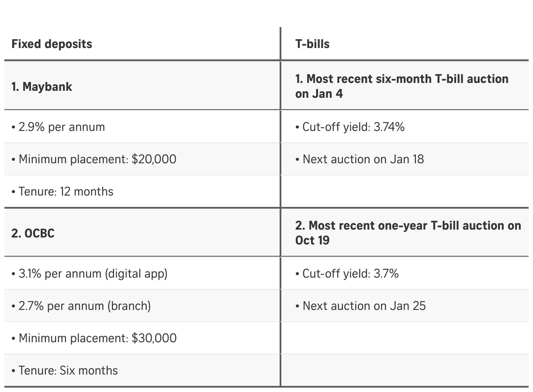533x392 pixels.
Task: Click the six-month T-bill auction heading
Action: click(402, 86)
